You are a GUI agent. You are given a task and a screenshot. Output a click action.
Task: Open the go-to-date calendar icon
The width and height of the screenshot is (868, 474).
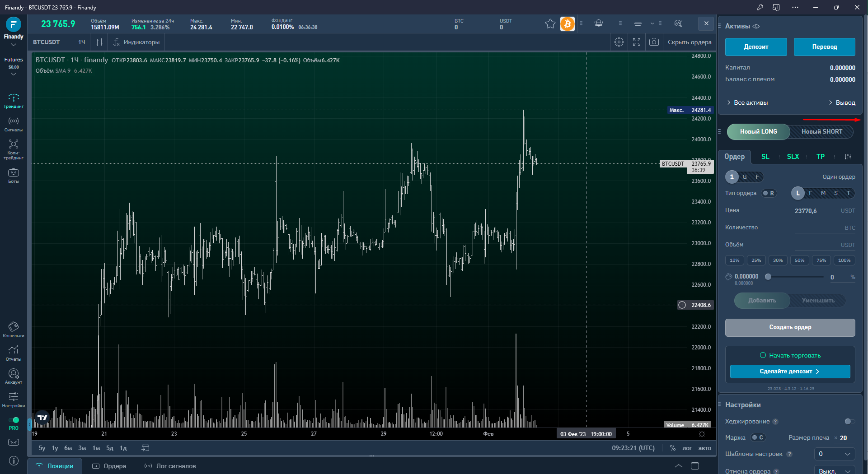[145, 448]
